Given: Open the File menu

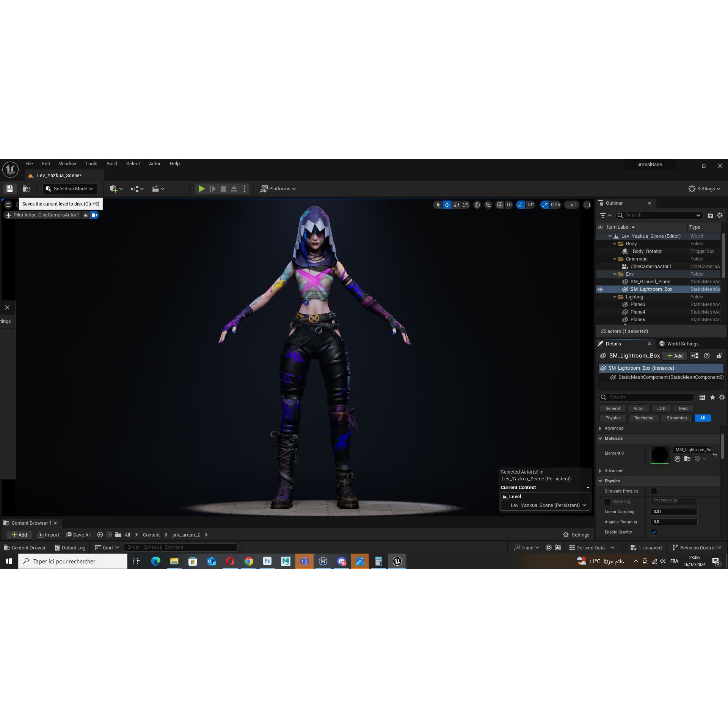Looking at the screenshot, I should click(29, 164).
